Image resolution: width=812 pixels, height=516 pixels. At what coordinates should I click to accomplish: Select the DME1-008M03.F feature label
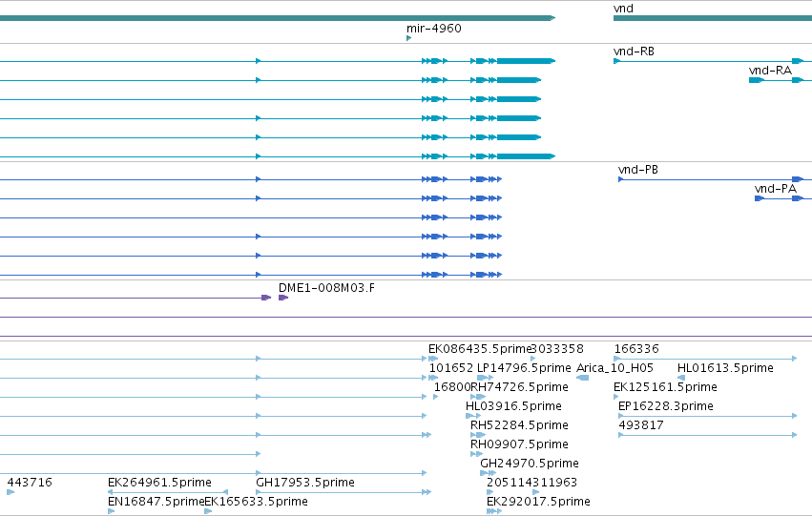coord(326,288)
